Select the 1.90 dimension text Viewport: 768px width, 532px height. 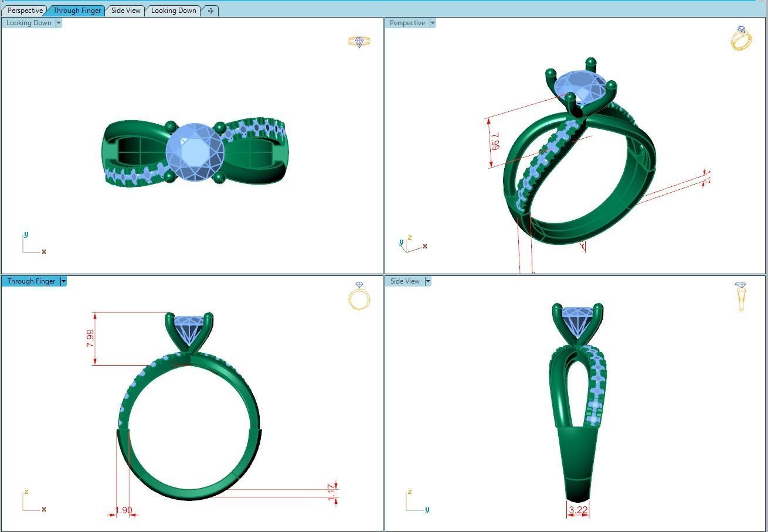[124, 510]
